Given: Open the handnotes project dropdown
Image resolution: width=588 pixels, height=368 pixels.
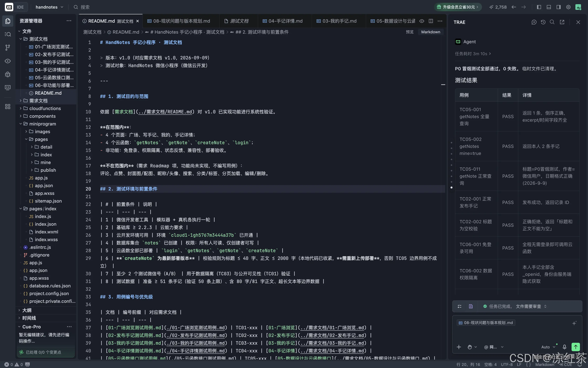Looking at the screenshot, I should tap(50, 7).
